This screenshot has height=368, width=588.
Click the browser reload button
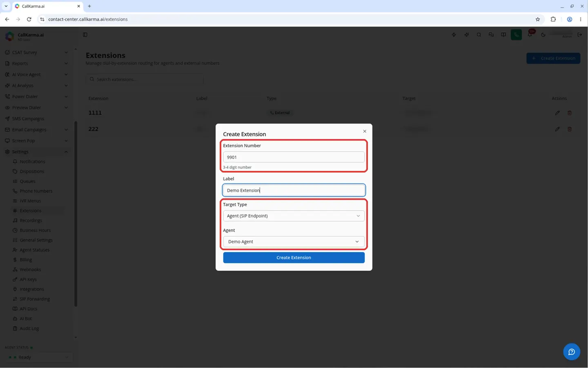pos(29,19)
